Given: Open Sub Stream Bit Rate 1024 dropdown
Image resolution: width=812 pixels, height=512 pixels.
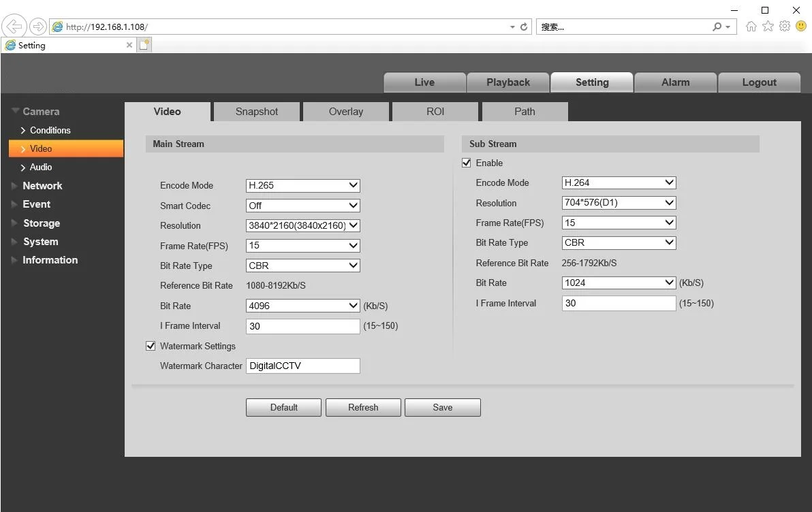Looking at the screenshot, I should pos(619,283).
